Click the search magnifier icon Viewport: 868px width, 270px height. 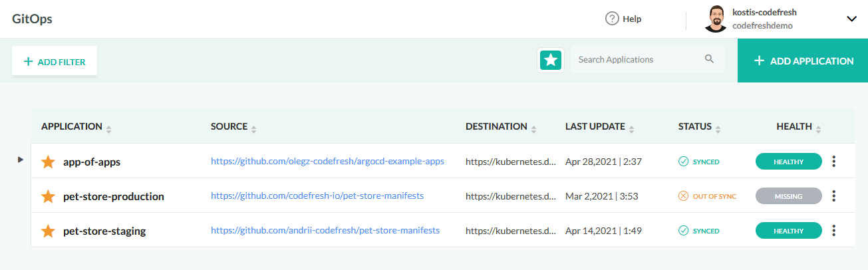click(x=709, y=59)
